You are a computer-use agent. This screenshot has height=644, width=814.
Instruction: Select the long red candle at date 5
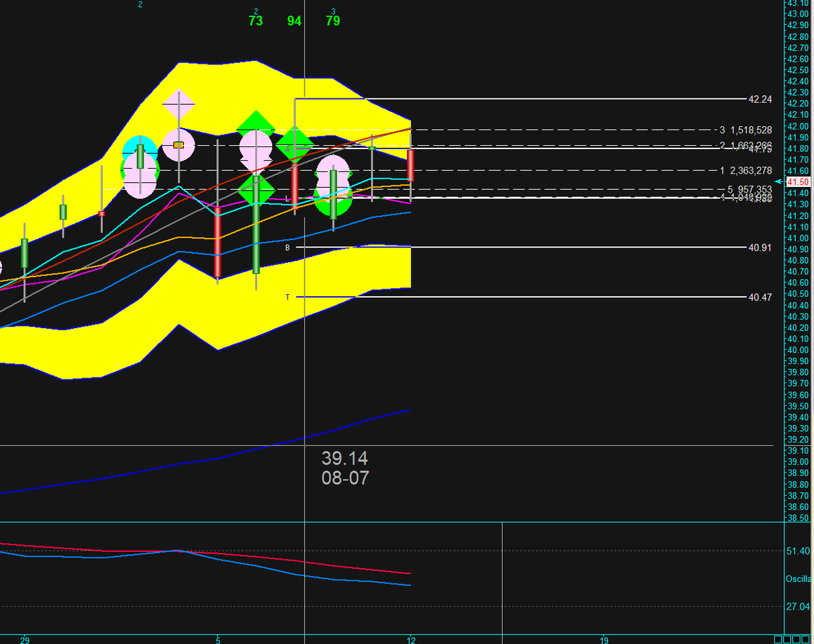(x=218, y=242)
